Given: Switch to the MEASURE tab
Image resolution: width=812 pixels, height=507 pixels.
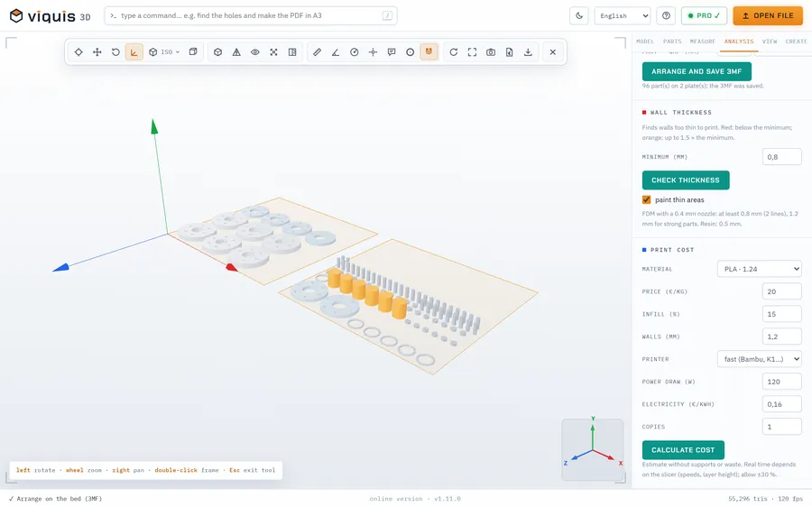Looking at the screenshot, I should [702, 41].
